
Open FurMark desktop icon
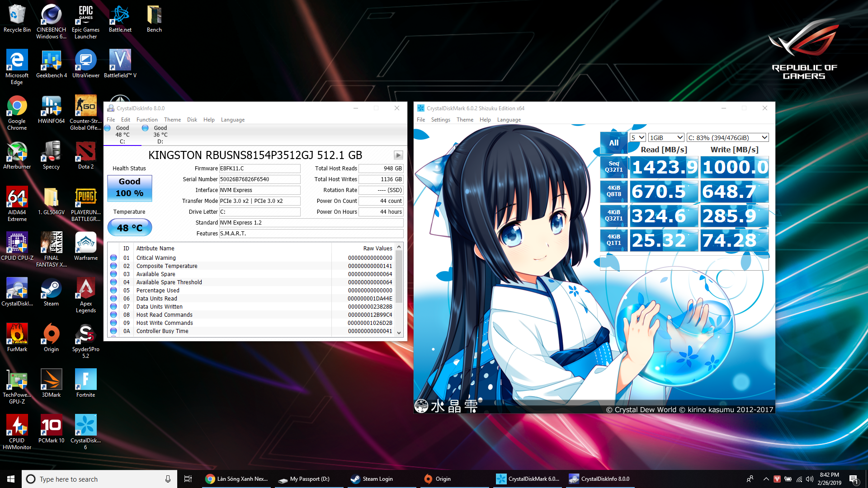tap(17, 338)
